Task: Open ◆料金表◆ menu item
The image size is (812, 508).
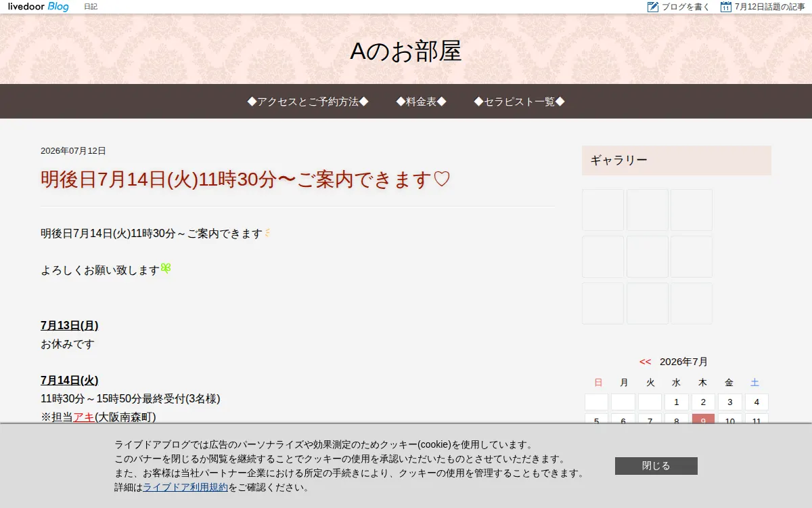Action: pos(422,102)
